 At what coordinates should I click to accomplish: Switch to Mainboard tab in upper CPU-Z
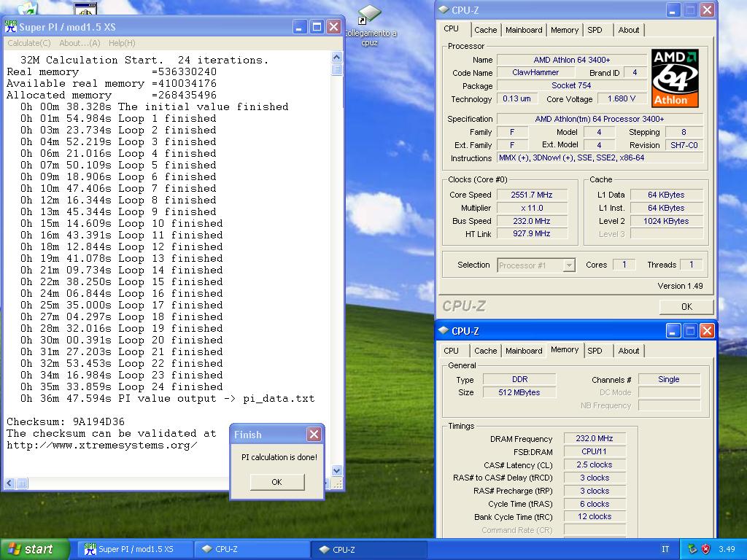[524, 30]
